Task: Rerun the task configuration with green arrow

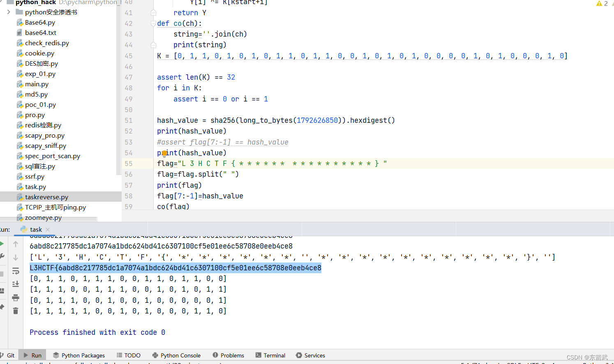Action: pos(2,243)
